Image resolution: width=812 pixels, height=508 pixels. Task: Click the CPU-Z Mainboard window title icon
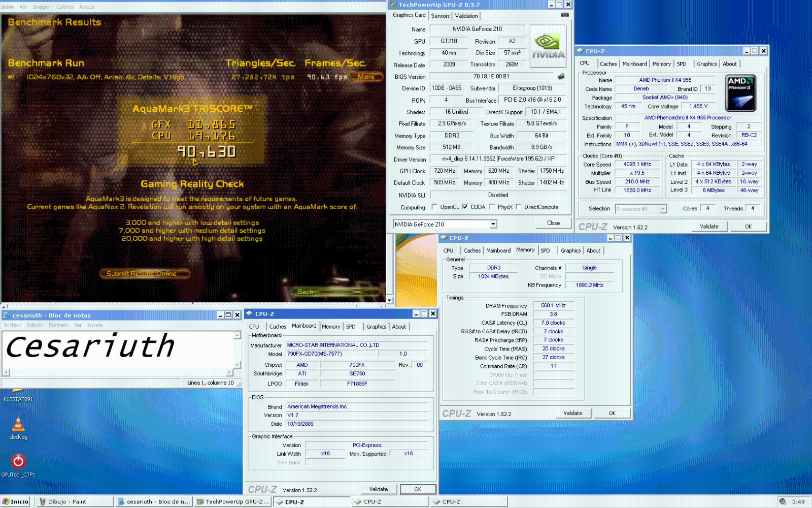pos(249,314)
